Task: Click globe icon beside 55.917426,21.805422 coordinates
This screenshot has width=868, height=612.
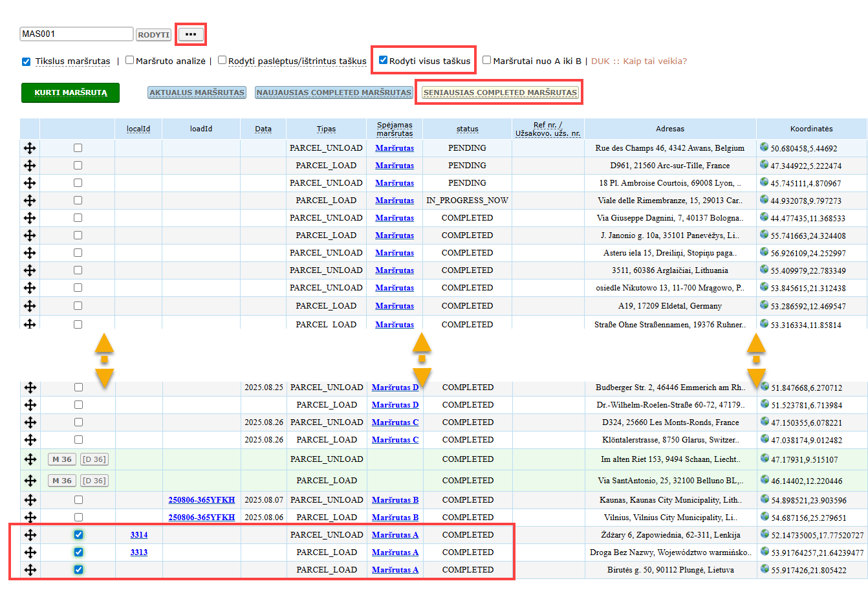Action: [x=765, y=569]
